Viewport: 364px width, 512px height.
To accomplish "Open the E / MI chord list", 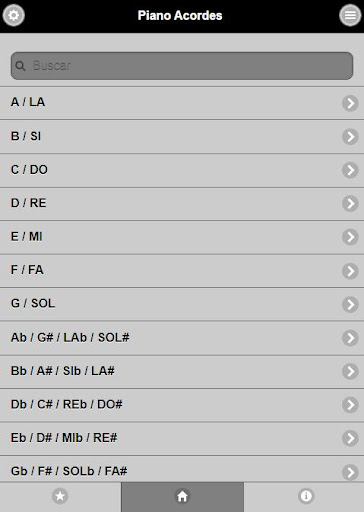I will click(x=182, y=237).
